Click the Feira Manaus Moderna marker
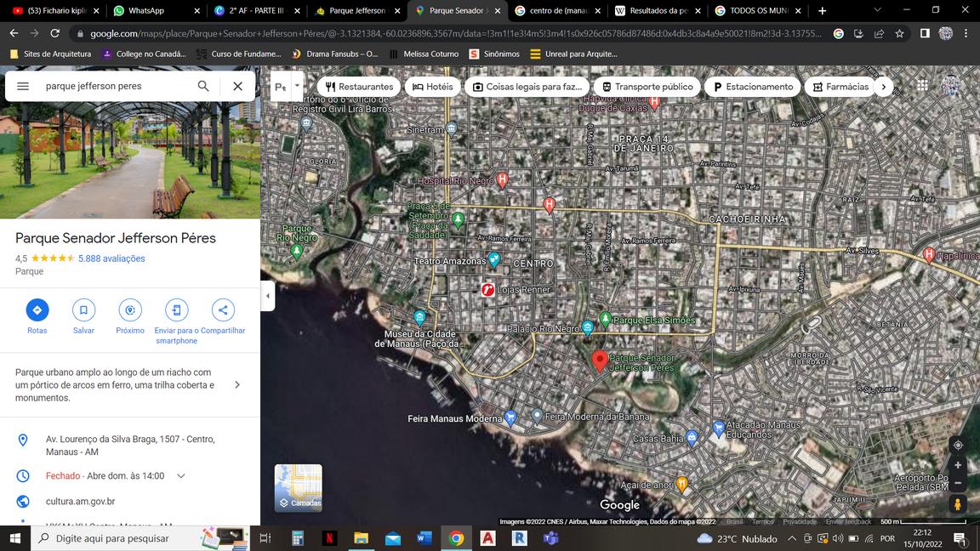 click(x=510, y=418)
